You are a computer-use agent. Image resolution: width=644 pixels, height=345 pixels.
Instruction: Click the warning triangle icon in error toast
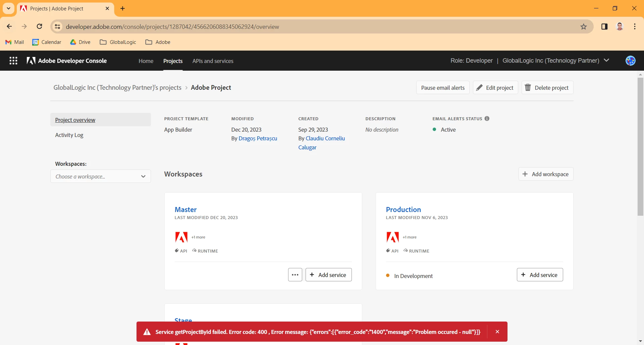(147, 332)
